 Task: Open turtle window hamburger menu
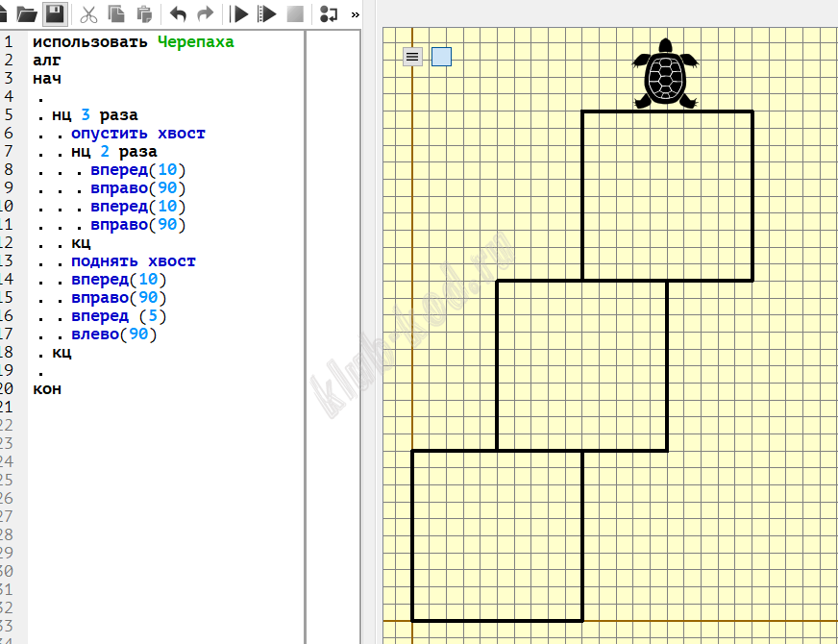point(412,57)
